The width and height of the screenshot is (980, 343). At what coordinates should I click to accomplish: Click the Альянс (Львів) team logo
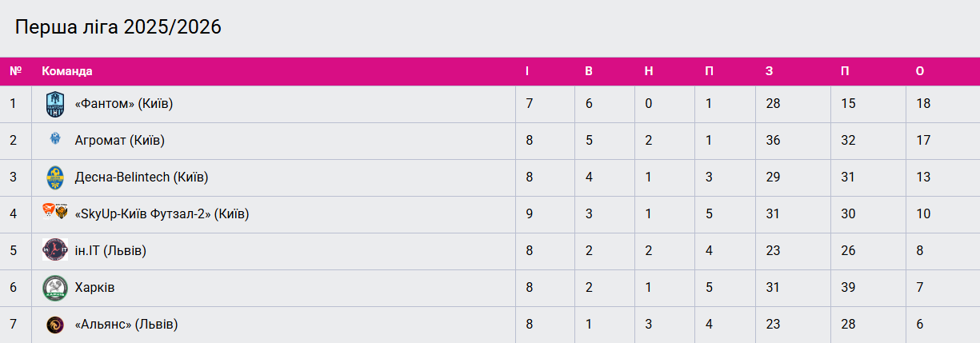[x=54, y=324]
